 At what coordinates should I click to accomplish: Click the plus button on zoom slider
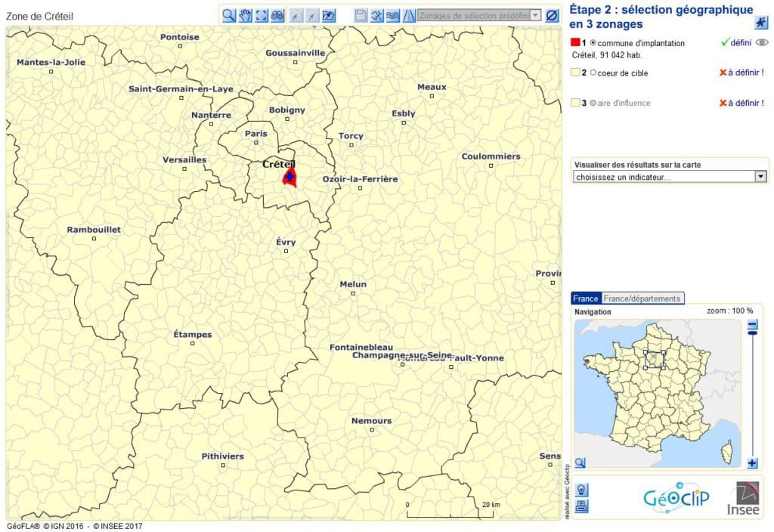(752, 463)
